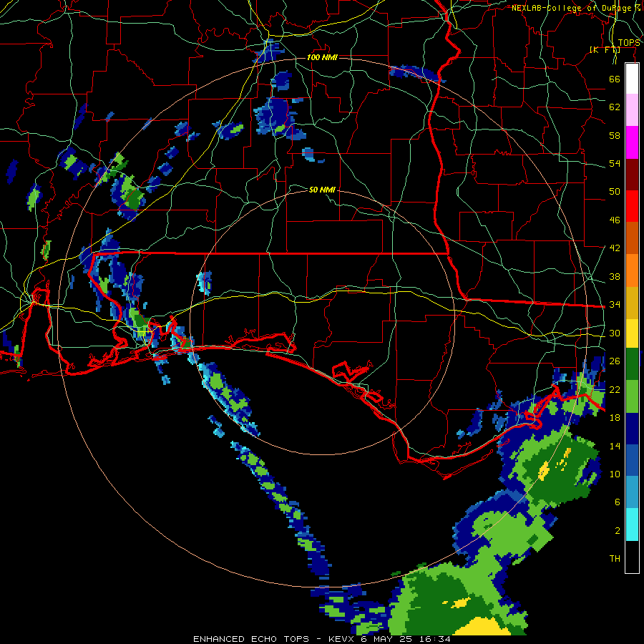
Task: Click the legend value '66'
Action: click(x=615, y=79)
